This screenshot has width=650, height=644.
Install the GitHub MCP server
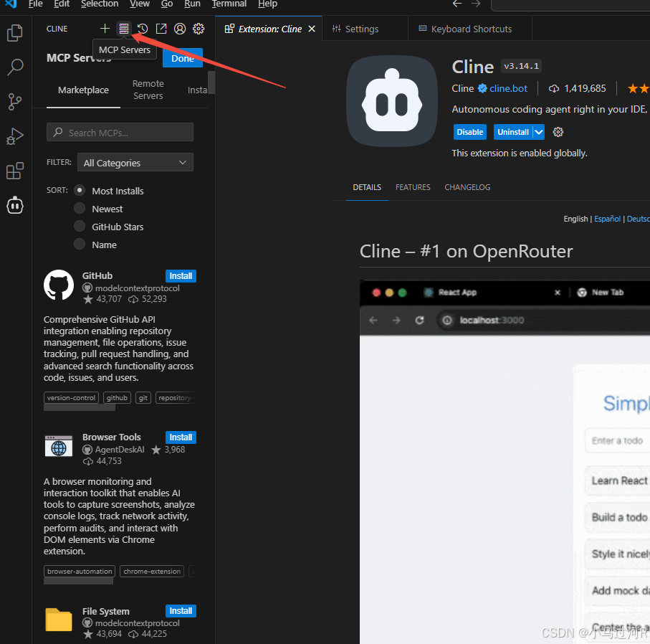point(181,276)
